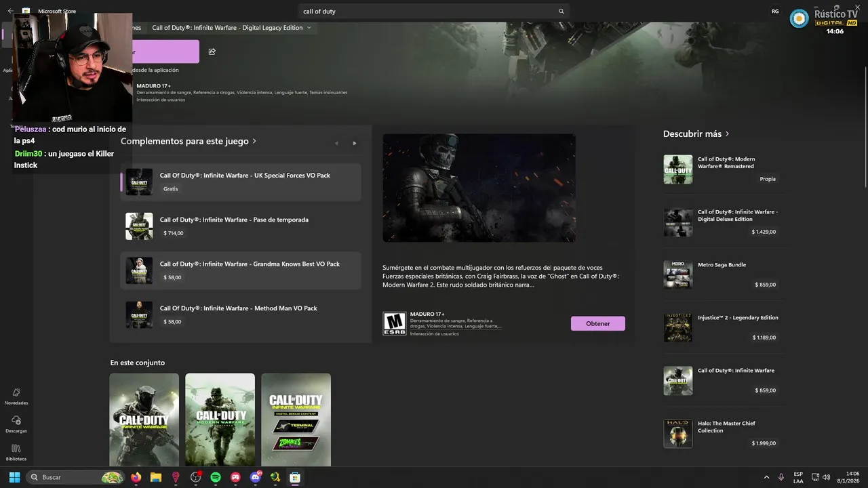
Task: Click the purple install button at top
Action: click(165, 52)
